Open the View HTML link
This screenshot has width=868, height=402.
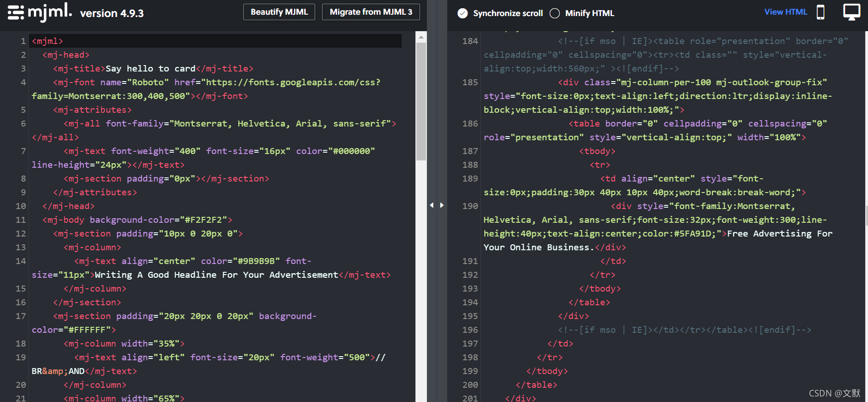tap(786, 12)
